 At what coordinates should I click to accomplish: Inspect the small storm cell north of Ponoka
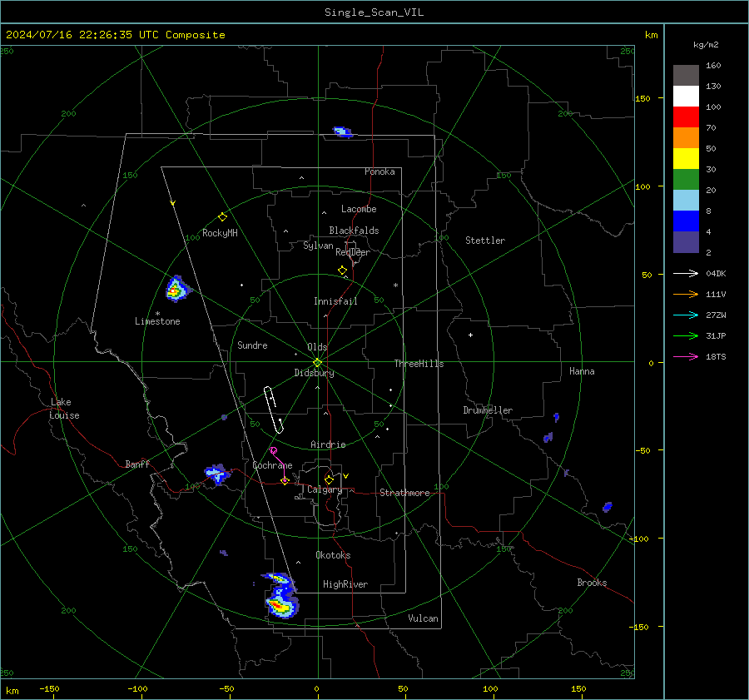[x=343, y=132]
